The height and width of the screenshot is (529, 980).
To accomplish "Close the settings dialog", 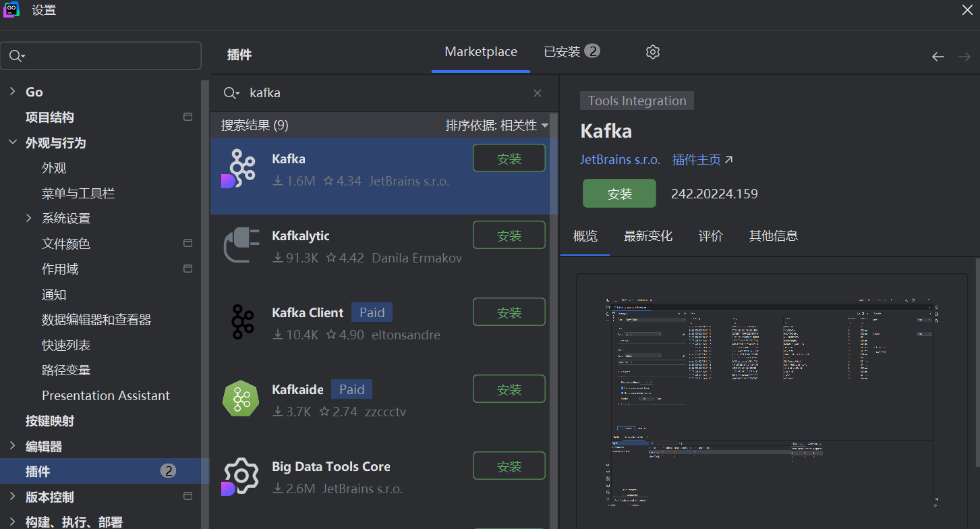I will 967,9.
